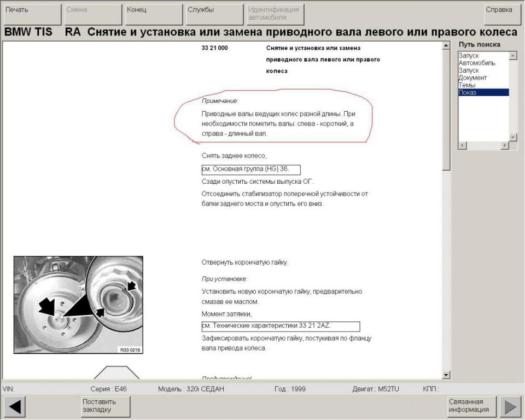
Task: Click the При установке heading
Action: (224, 279)
